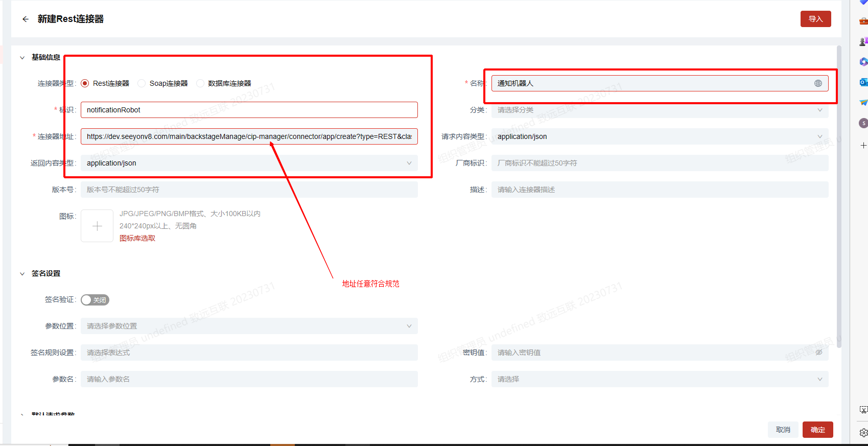Click the 密钥值 input field
868x446 pixels.
[x=660, y=353]
